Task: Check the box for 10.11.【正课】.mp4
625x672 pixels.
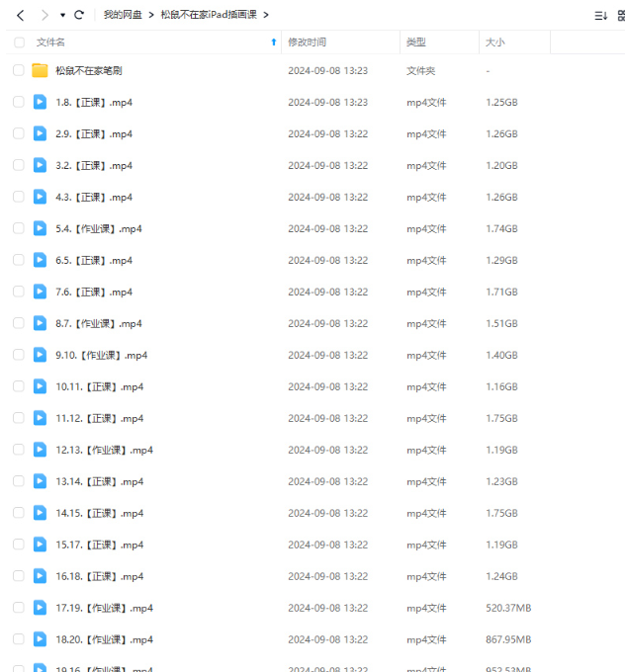Action: [19, 386]
